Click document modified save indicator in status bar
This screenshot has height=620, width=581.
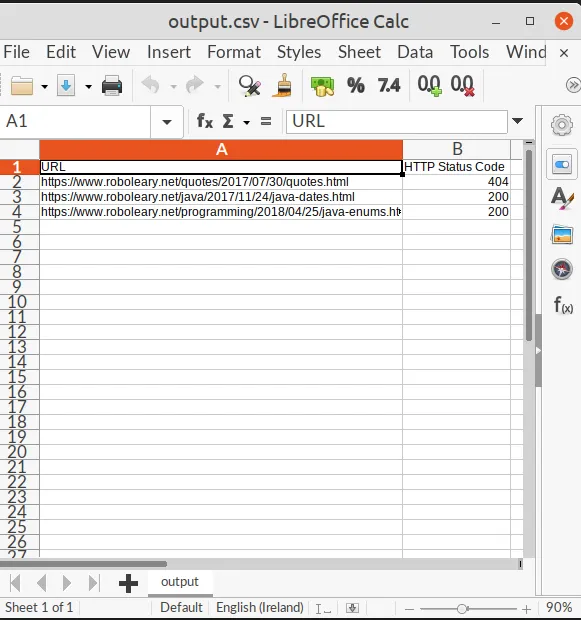click(x=352, y=608)
